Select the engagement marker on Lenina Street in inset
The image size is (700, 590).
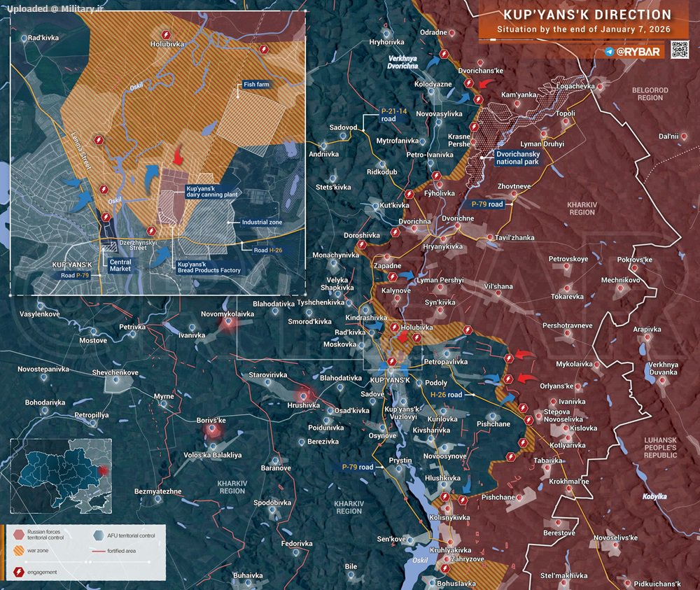click(x=99, y=140)
